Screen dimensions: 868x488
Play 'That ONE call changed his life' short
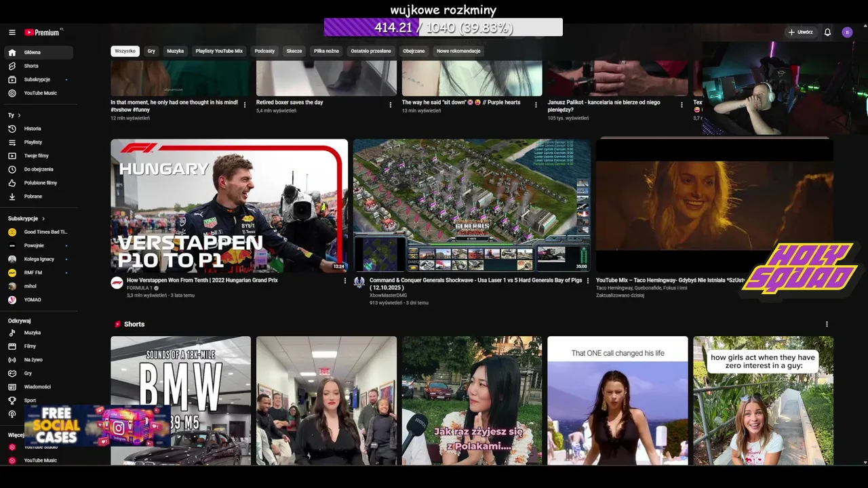[618, 401]
